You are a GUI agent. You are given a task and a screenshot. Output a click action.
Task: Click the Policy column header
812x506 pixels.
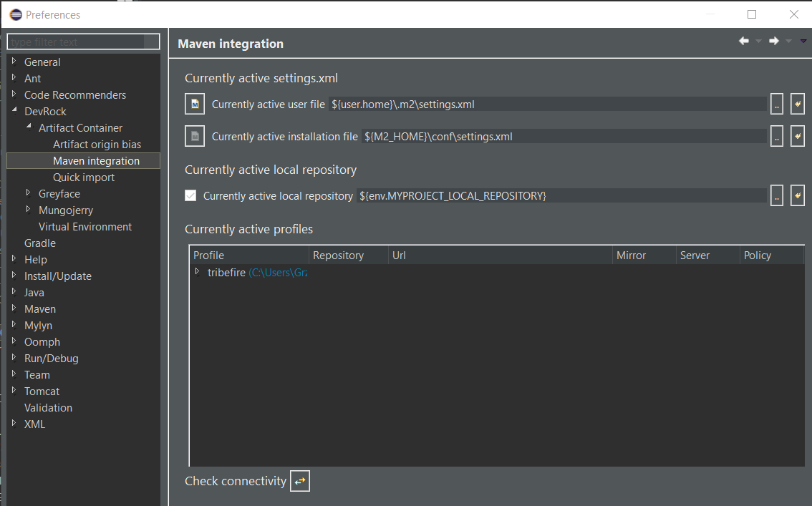[758, 256]
